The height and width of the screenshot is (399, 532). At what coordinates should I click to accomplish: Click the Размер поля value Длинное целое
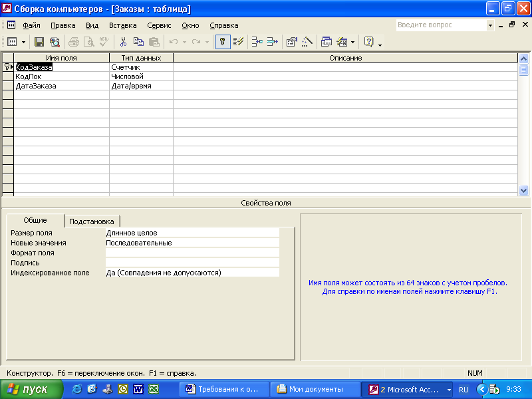point(192,233)
